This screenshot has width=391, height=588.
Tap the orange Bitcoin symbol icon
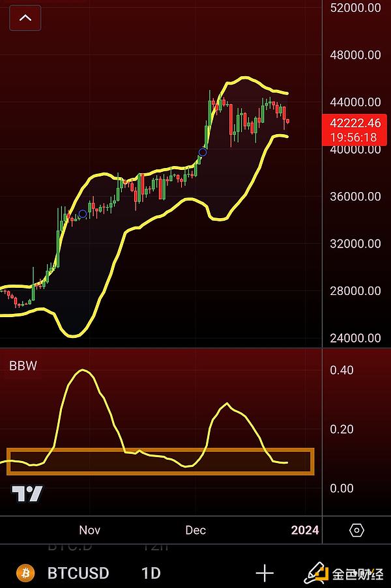(x=25, y=573)
